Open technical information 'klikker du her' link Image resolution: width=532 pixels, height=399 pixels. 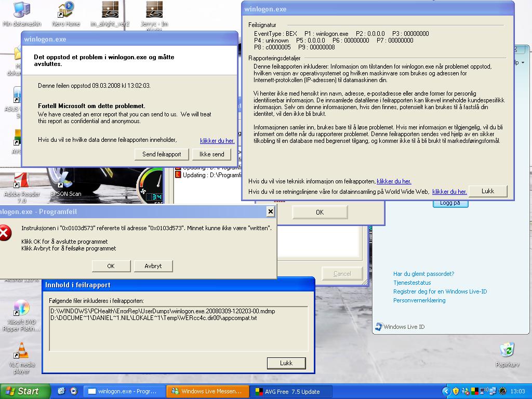(394, 181)
